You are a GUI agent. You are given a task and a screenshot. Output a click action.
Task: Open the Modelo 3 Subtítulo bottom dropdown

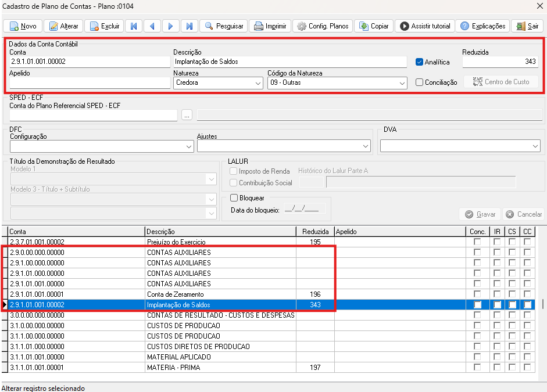coord(114,213)
